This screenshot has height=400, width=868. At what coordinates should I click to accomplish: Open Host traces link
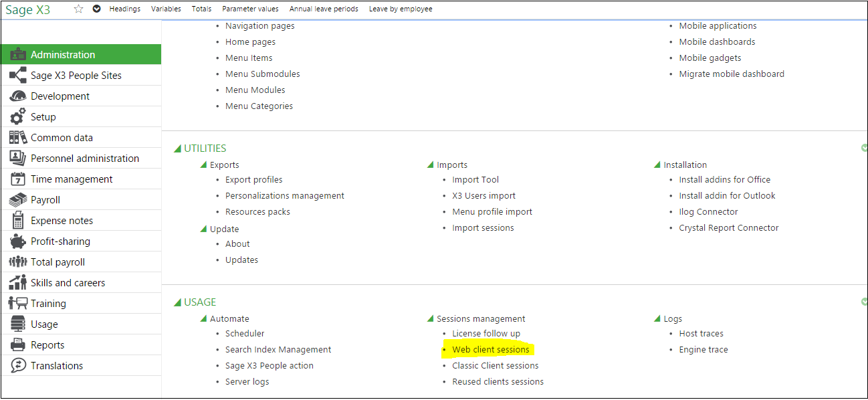coord(701,333)
